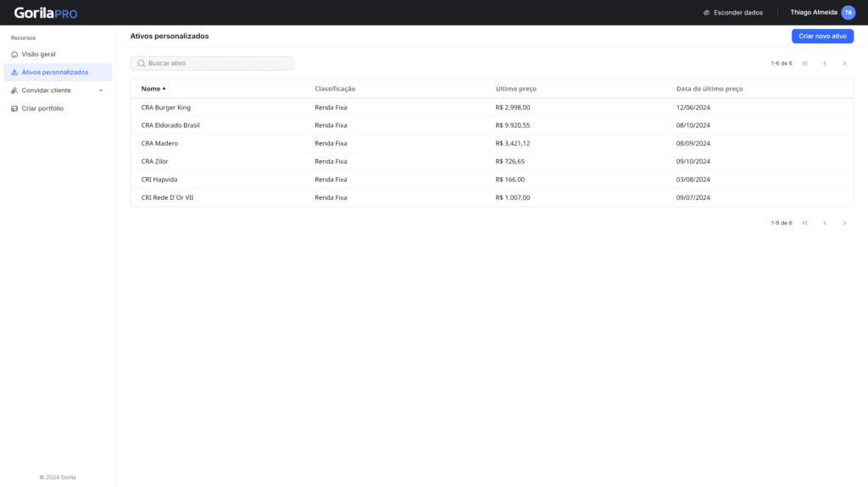The width and height of the screenshot is (868, 487).
Task: Open the CRI Hapvida row
Action: (492, 180)
